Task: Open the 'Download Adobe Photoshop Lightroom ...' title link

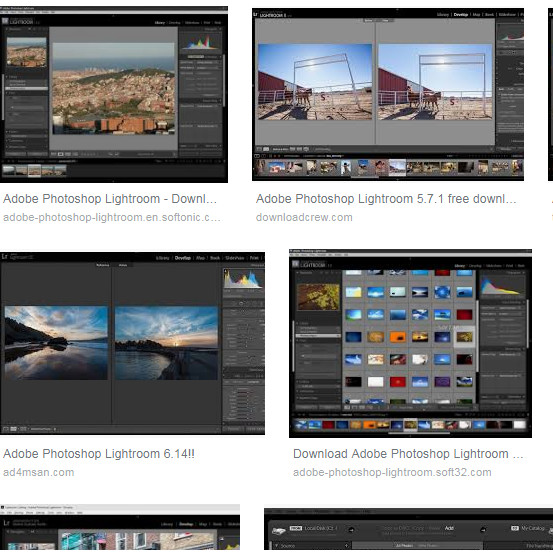Action: coord(408,454)
